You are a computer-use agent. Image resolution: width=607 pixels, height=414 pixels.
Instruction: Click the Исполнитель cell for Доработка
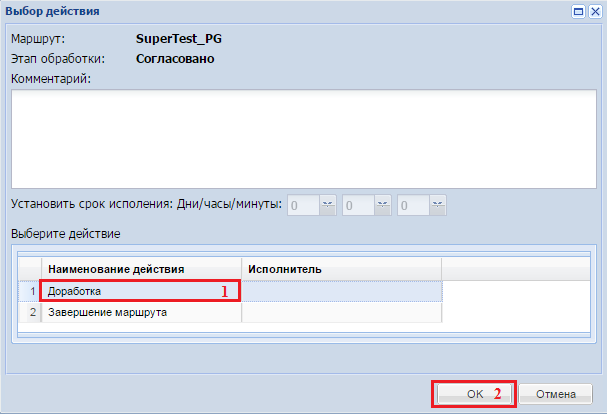[341, 291]
